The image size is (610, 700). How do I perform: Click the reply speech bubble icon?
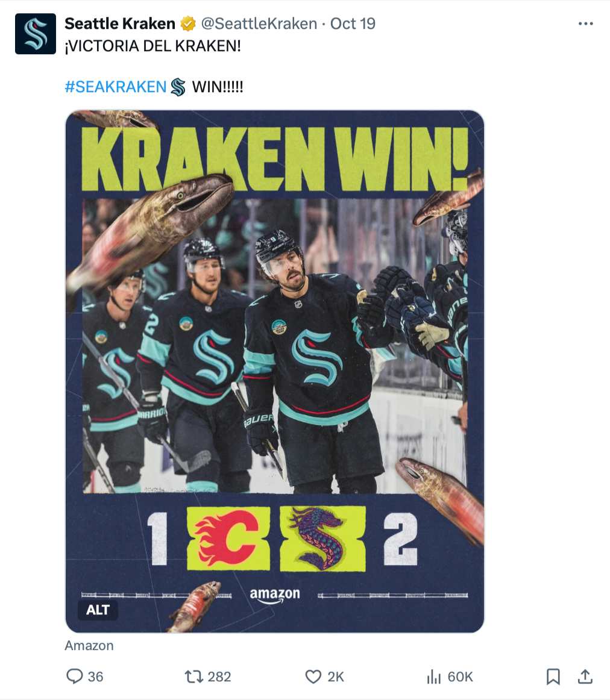(75, 677)
